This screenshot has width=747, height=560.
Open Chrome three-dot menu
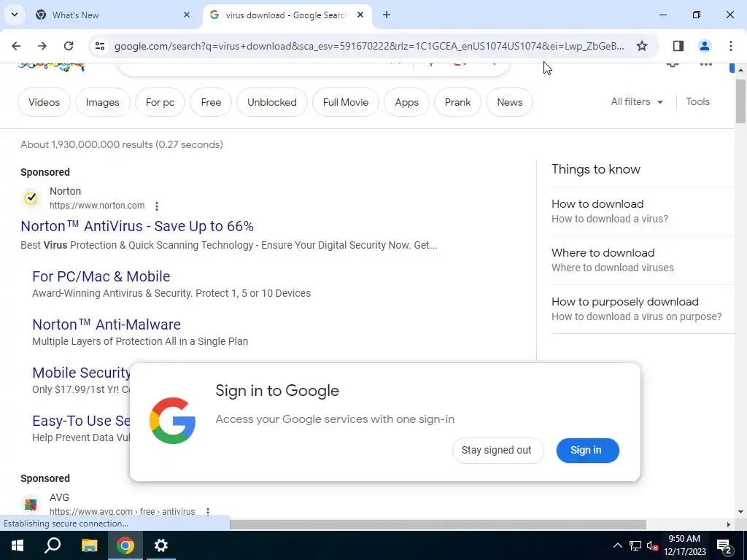point(730,46)
